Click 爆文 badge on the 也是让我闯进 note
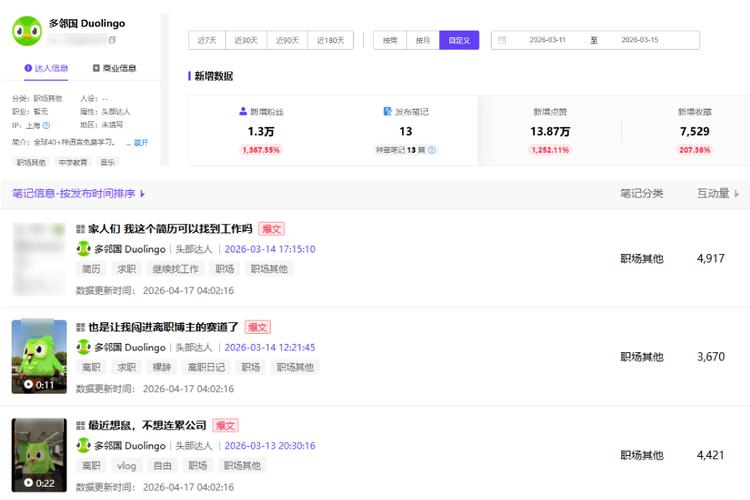This screenshot has width=750, height=500. pos(258,327)
